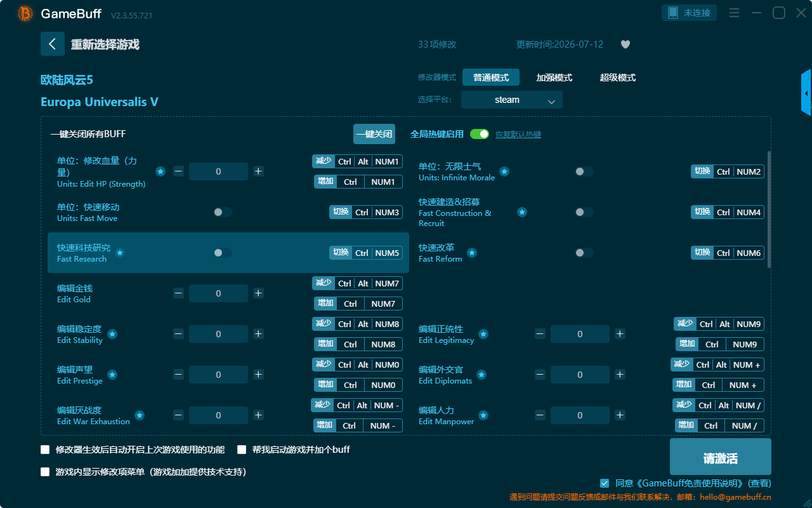This screenshot has width=812, height=508.
Task: Decrease Edit Legitimacy value with minus
Action: (540, 334)
